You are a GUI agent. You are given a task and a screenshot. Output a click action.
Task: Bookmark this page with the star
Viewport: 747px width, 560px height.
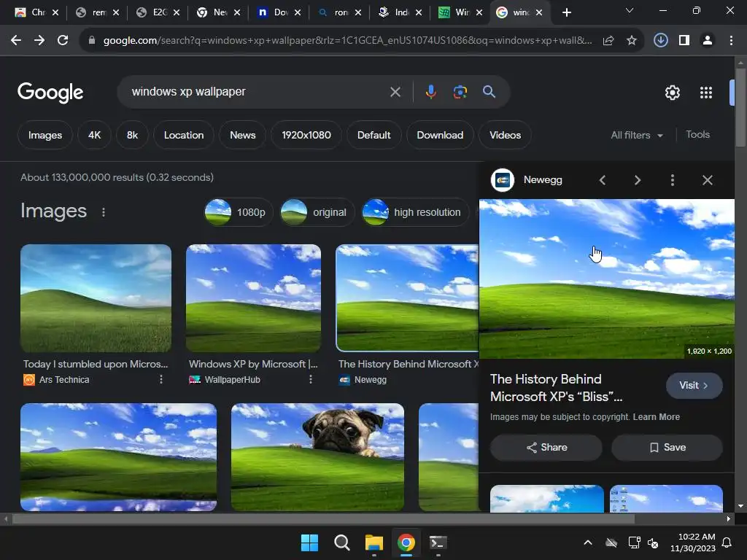[x=632, y=41]
